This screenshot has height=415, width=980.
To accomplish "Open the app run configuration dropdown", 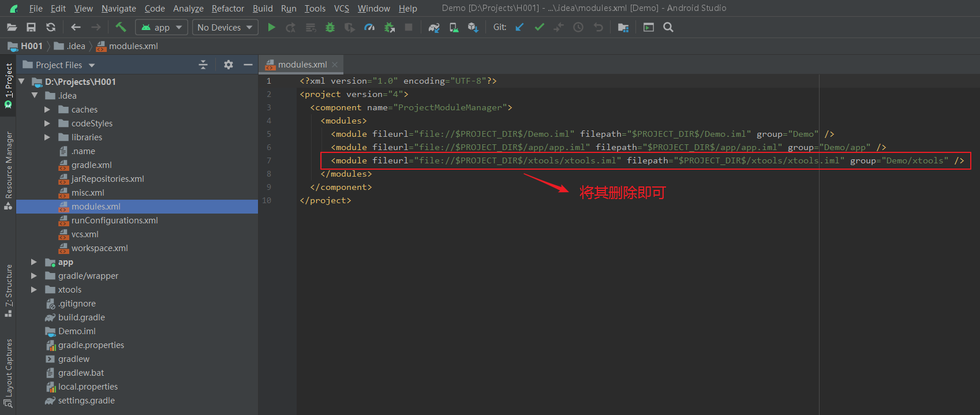I will pos(162,27).
